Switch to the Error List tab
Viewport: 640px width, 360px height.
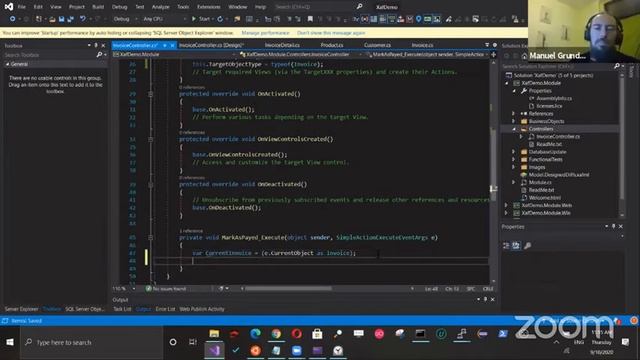[165, 309]
